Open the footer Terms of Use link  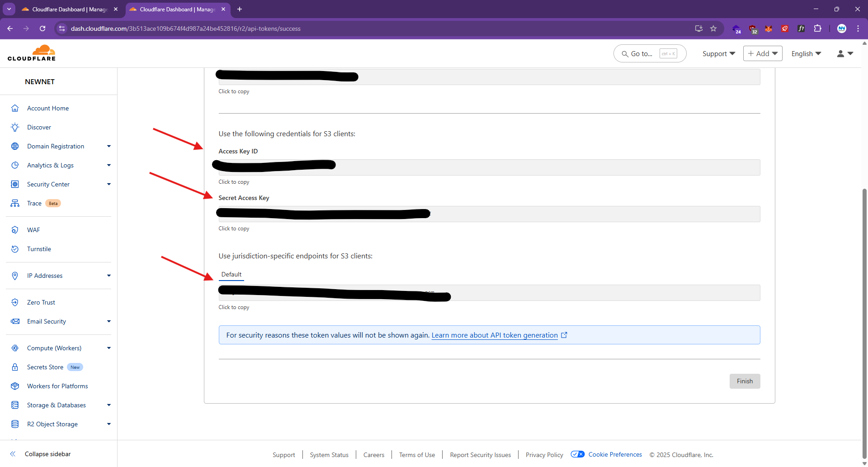417,455
